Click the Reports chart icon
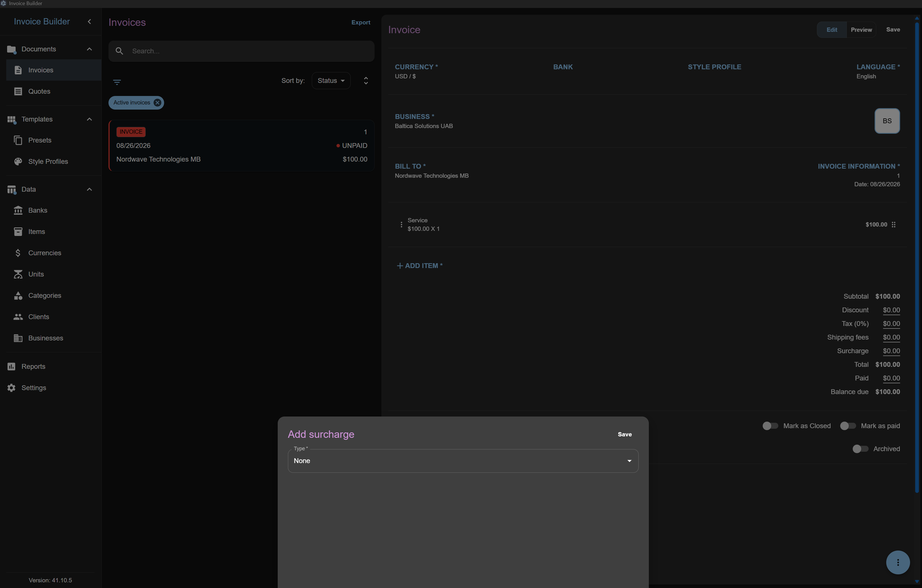The height and width of the screenshot is (588, 922). 11,366
